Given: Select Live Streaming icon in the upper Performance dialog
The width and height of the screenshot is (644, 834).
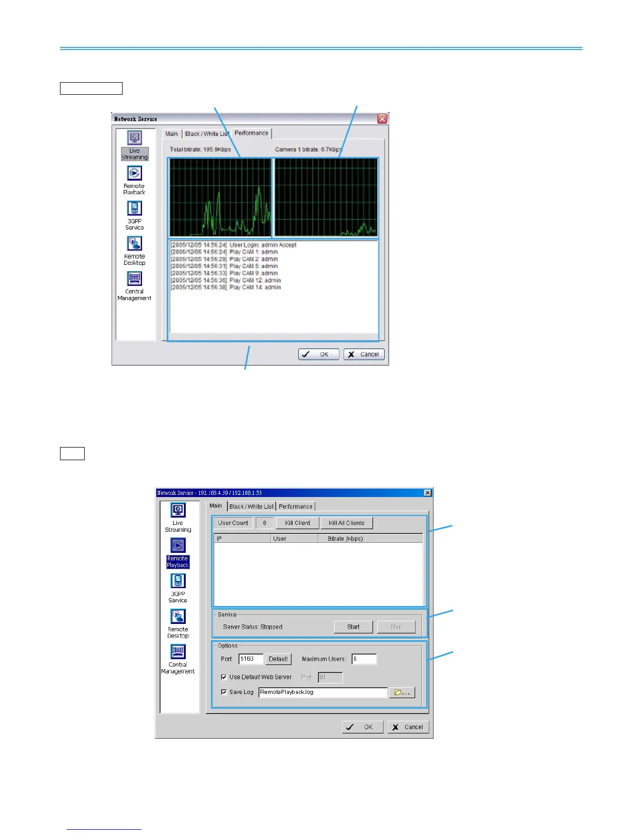Looking at the screenshot, I should click(x=135, y=145).
